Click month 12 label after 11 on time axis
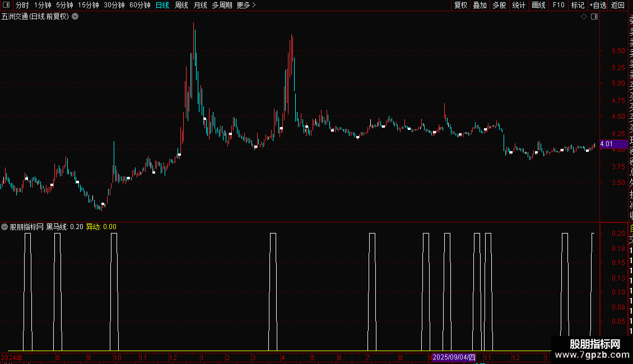The image size is (633, 364). point(515,357)
